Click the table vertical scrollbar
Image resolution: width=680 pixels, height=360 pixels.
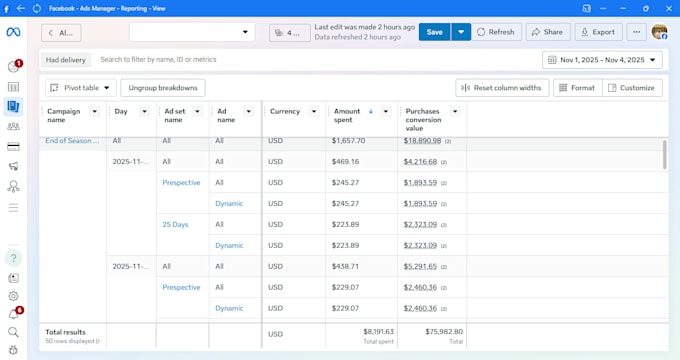(665, 154)
